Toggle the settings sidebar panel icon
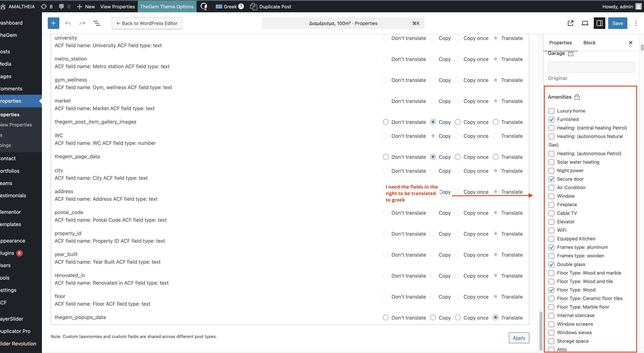Screen dimensions: 644x353 (x=599, y=23)
